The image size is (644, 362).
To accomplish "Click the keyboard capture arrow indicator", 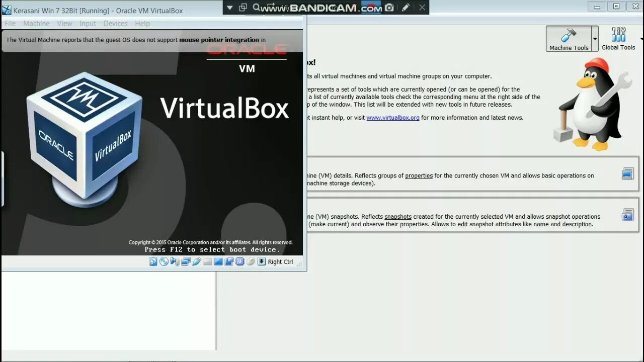I will pos(262,261).
